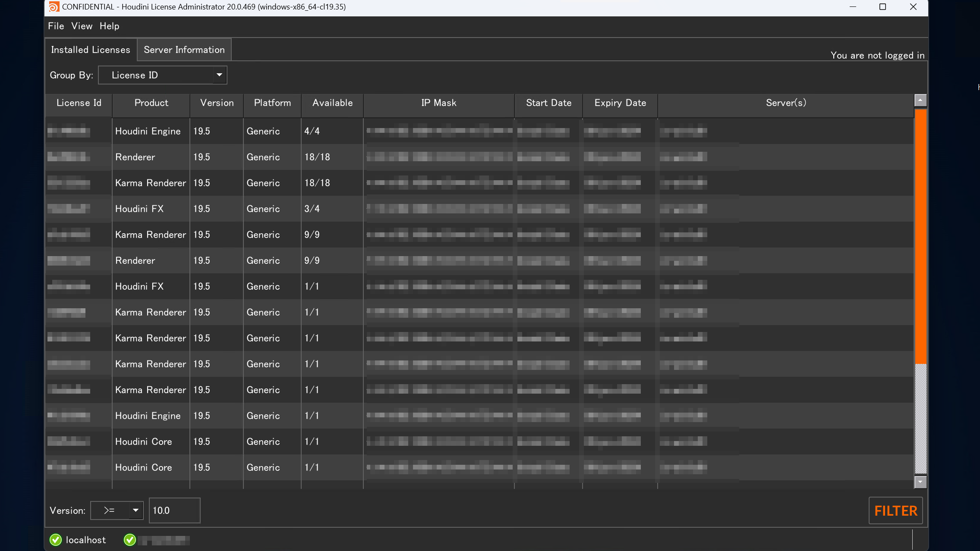Select the Houdini FX row with 3/4 available

(479, 209)
